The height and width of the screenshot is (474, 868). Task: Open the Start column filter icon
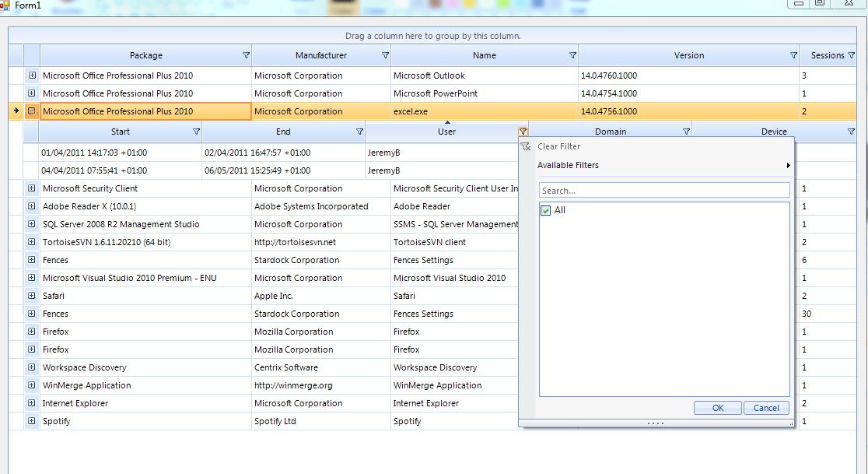(x=196, y=132)
